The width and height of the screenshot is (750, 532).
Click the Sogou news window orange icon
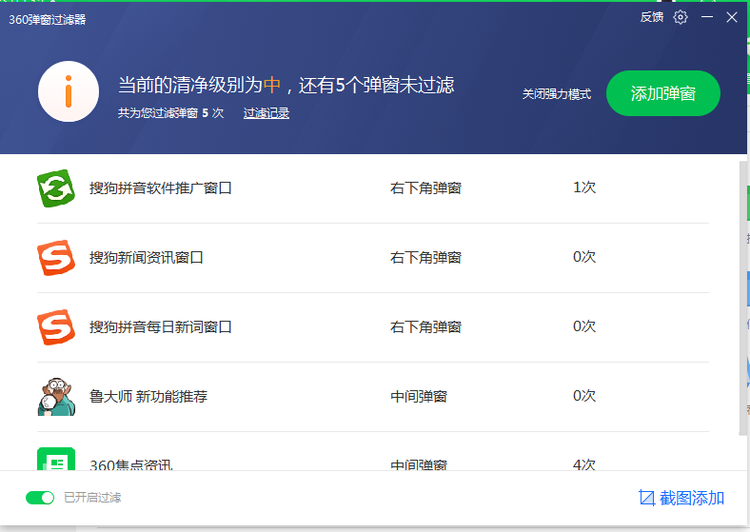[56, 258]
